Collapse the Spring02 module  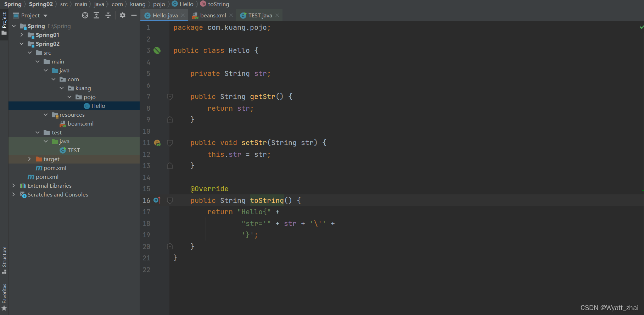[x=22, y=44]
